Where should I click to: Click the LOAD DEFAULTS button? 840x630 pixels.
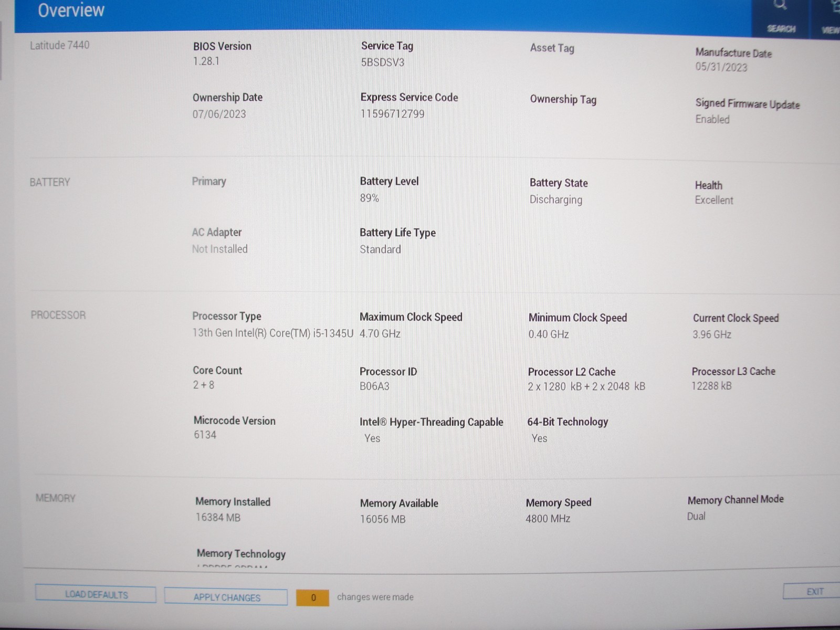point(96,595)
